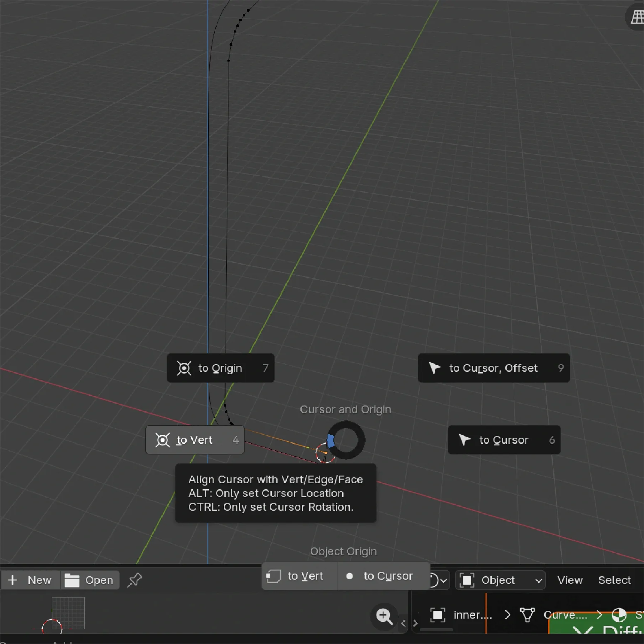Viewport: 644px width, 644px height.
Task: Click the material sphere icon in breadcrumb
Action: point(619,615)
